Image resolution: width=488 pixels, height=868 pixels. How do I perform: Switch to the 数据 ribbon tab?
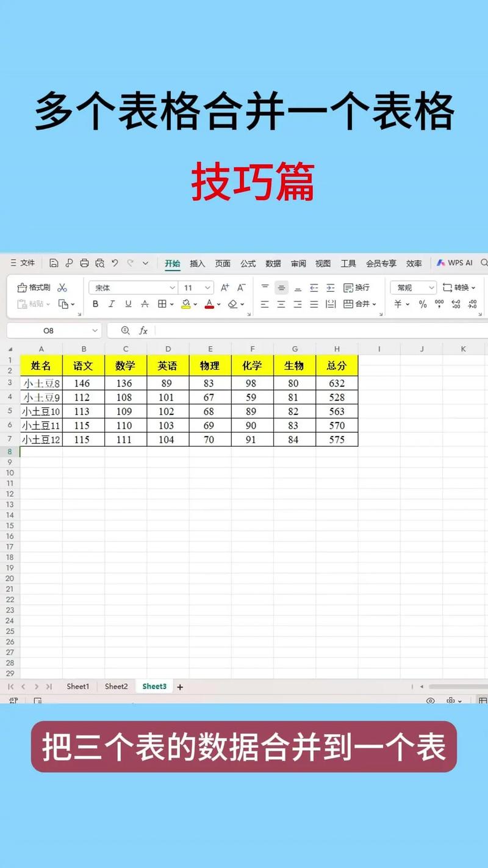pyautogui.click(x=273, y=263)
